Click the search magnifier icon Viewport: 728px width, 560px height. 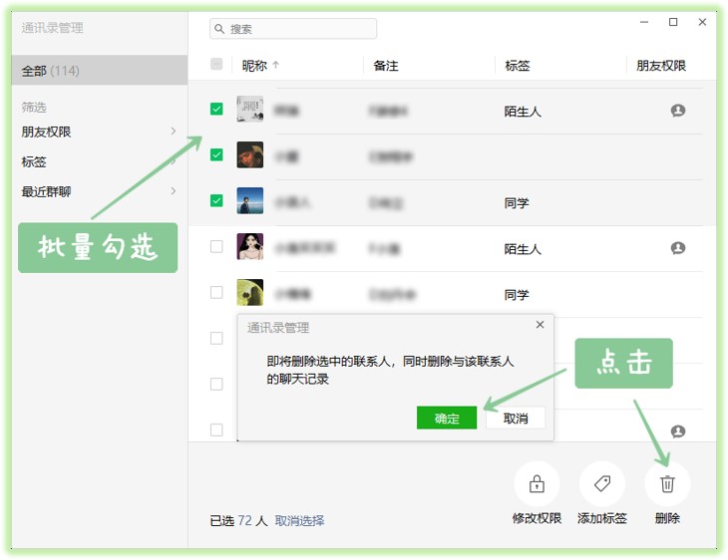(x=219, y=29)
